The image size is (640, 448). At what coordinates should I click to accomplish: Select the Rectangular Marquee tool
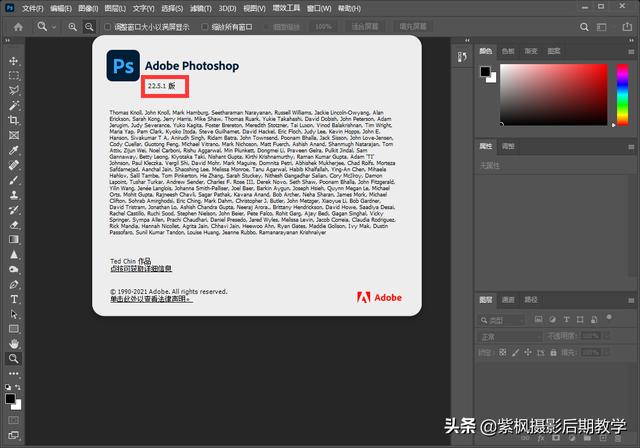(x=13, y=75)
